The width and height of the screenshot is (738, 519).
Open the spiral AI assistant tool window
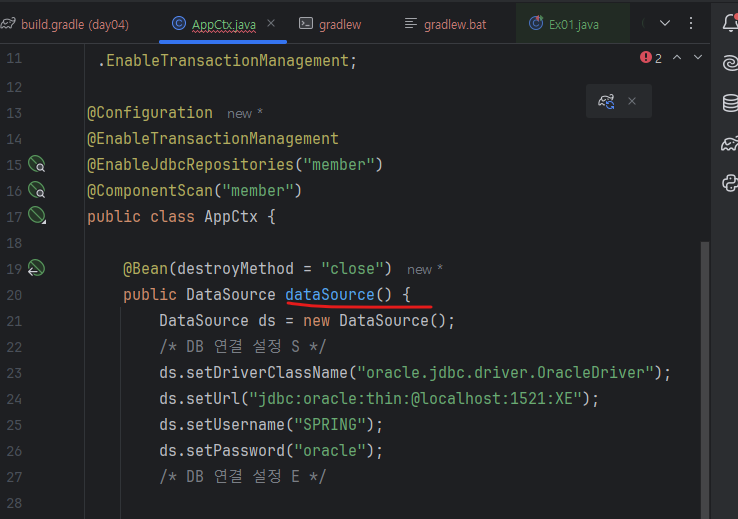730,63
